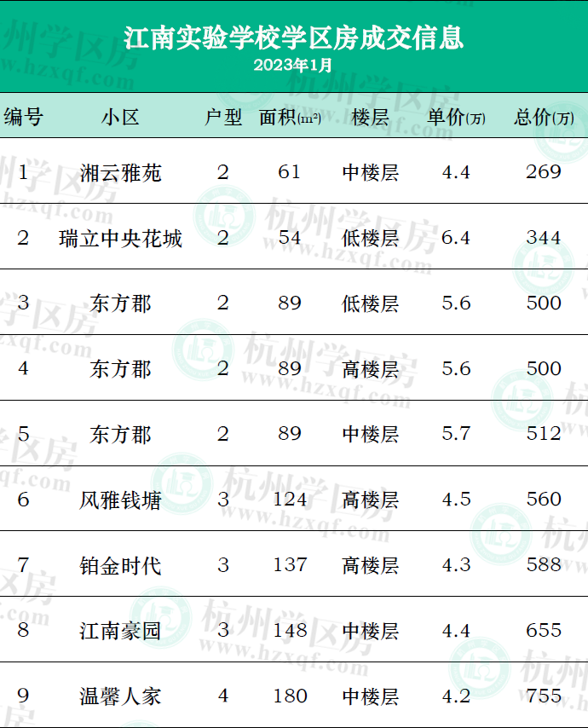Select area value 124
Viewport: 588px width, 728px height.
pyautogui.click(x=290, y=500)
